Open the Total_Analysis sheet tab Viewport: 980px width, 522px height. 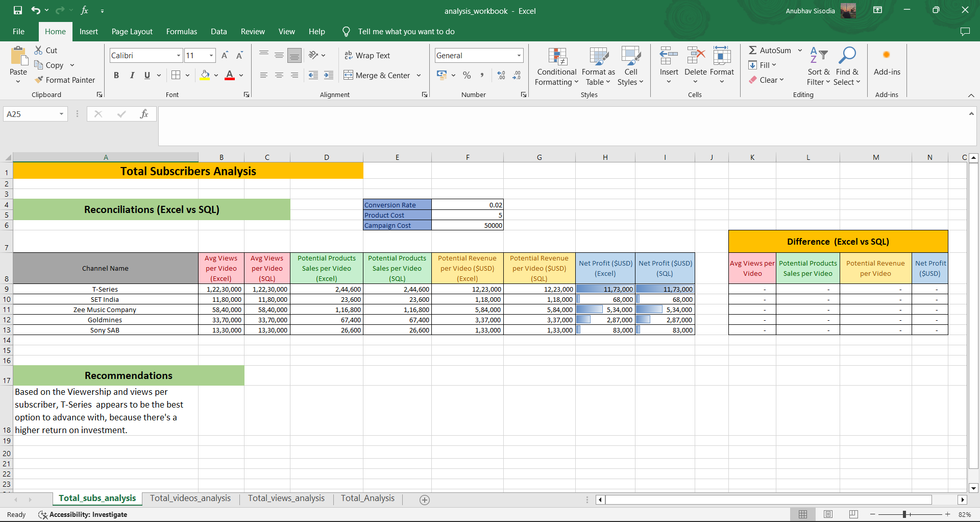(368, 499)
